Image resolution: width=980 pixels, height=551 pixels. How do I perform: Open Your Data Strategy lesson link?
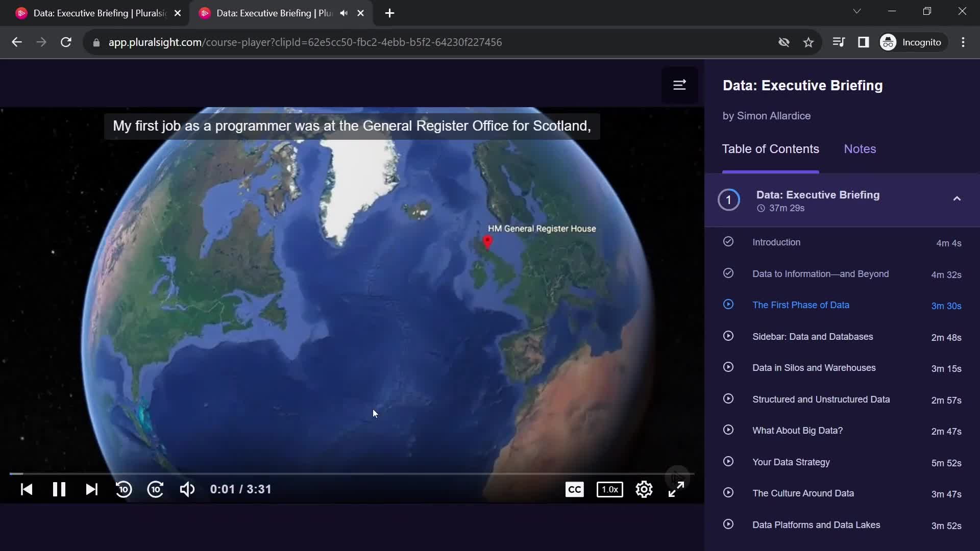point(791,462)
